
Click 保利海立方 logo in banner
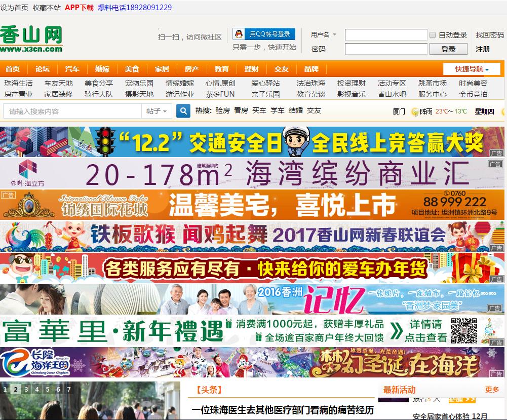[x=27, y=173]
